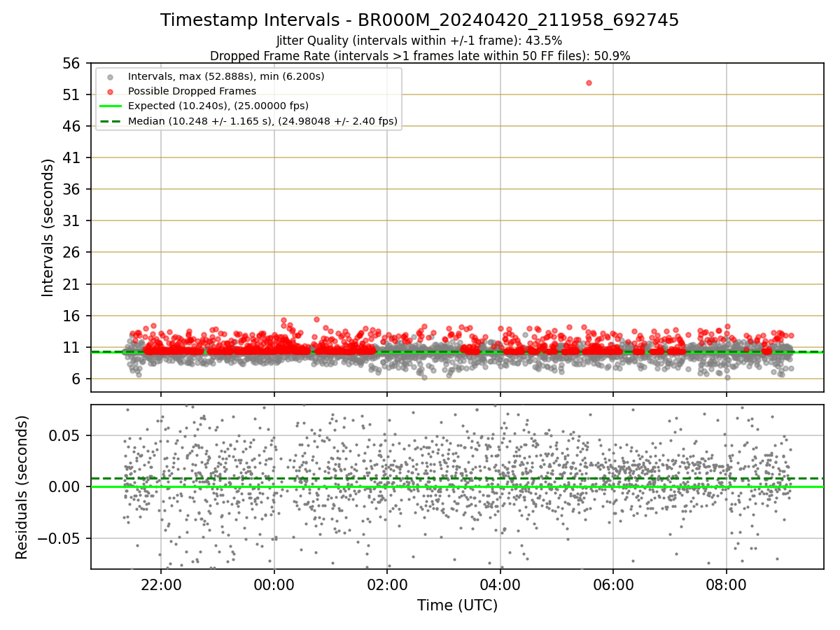Click legend entry "Intervals, max (52.888s), min (6.200s)"
Image resolution: width=840 pixels, height=630 pixels.
(226, 76)
